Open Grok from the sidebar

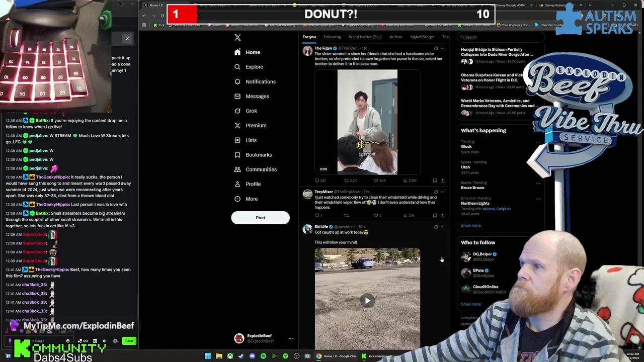click(x=246, y=111)
